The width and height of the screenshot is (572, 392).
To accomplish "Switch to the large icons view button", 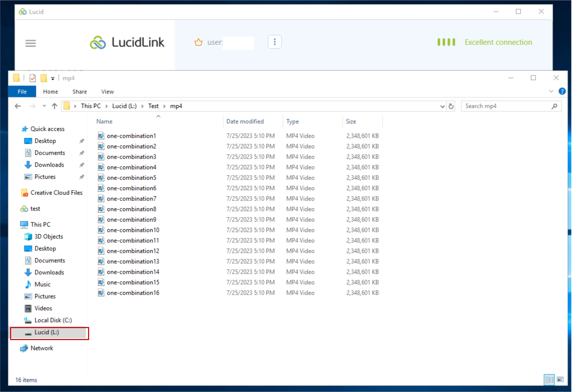I will [x=560, y=380].
